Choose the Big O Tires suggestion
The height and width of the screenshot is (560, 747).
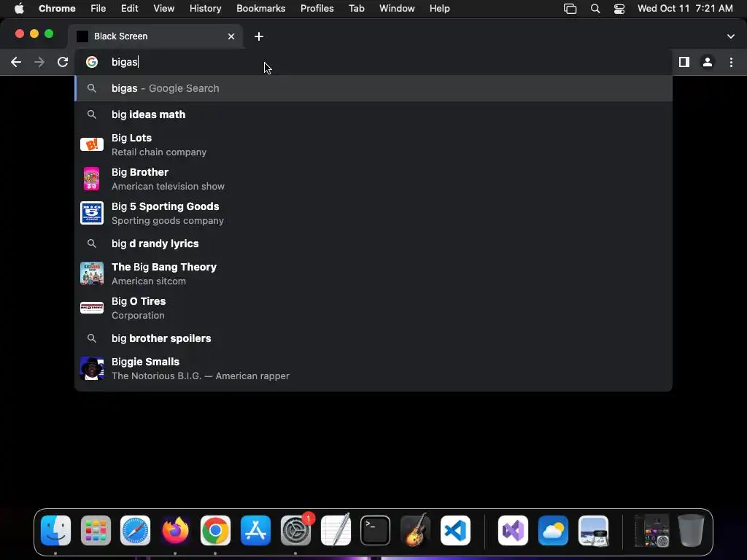click(373, 308)
